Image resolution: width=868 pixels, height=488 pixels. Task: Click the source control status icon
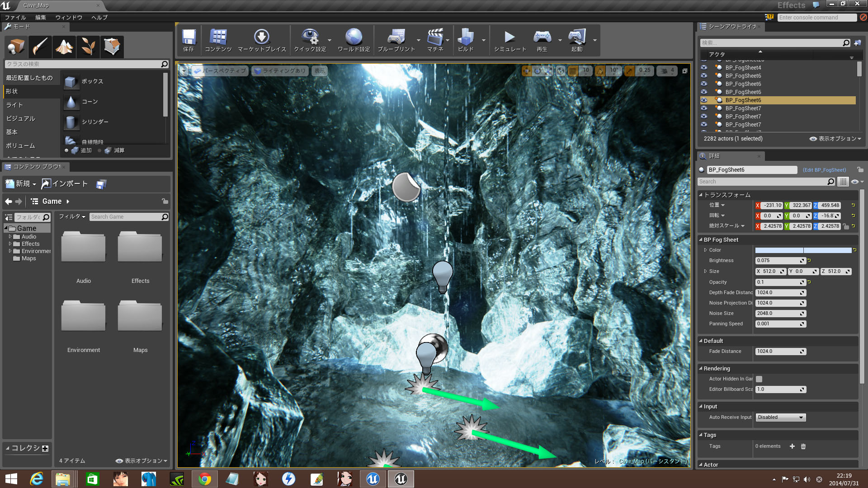(x=863, y=17)
